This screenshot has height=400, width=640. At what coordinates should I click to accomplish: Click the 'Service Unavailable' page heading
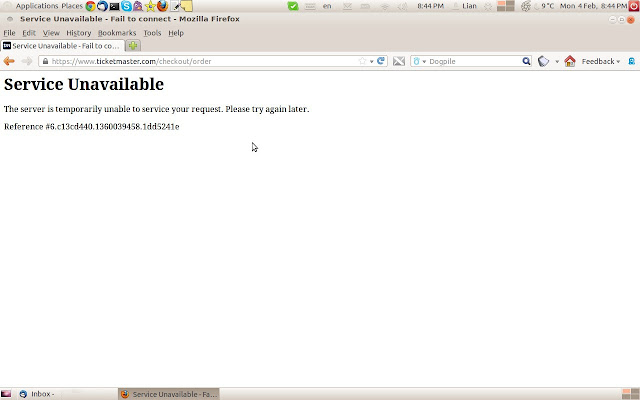(x=84, y=84)
